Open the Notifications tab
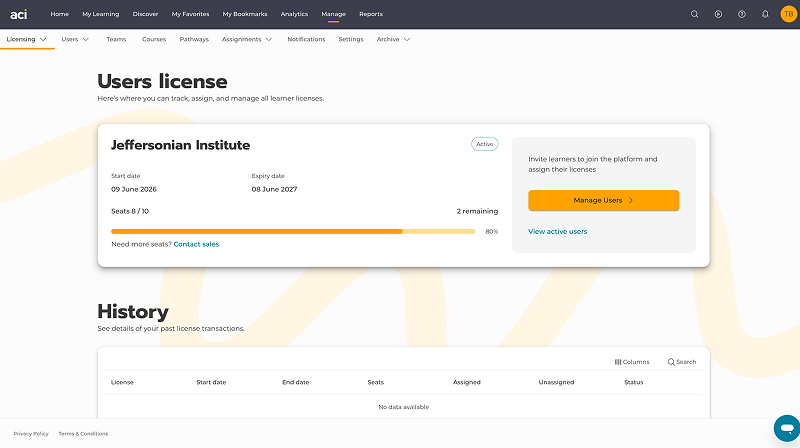This screenshot has width=800, height=448. (x=306, y=39)
